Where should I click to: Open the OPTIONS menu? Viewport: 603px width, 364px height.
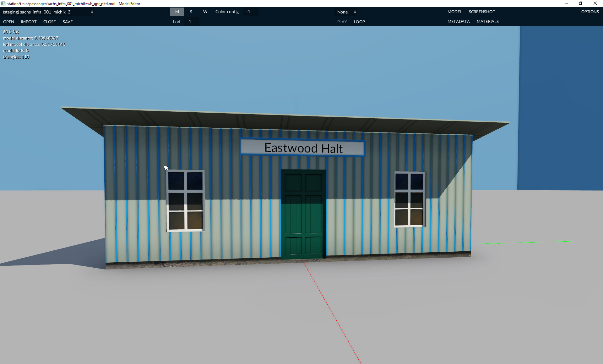pos(590,12)
